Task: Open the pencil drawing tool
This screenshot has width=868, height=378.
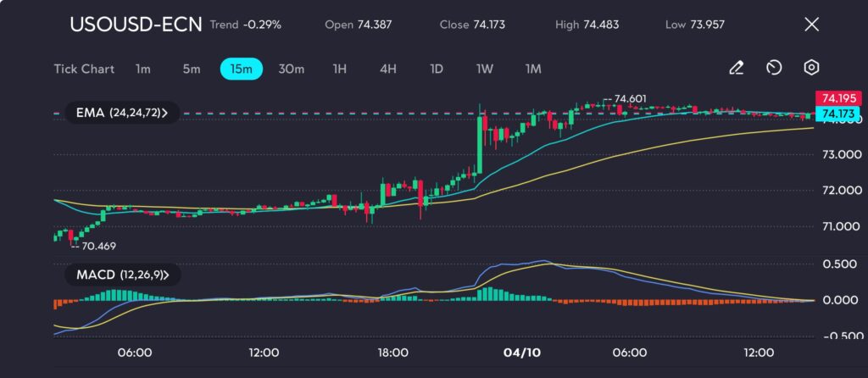Action: [x=736, y=69]
